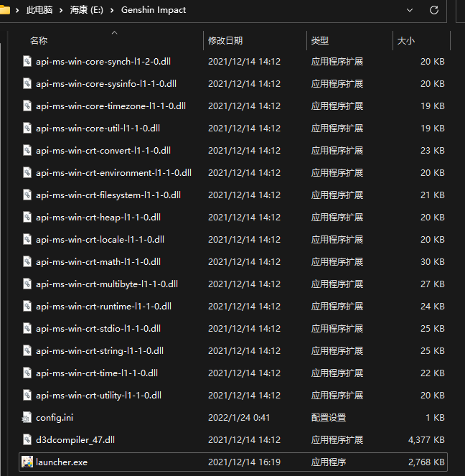465x476 pixels.
Task: Select file name api-ms-win-crt-convert-l1-1-0.dll
Action: pyautogui.click(x=103, y=151)
